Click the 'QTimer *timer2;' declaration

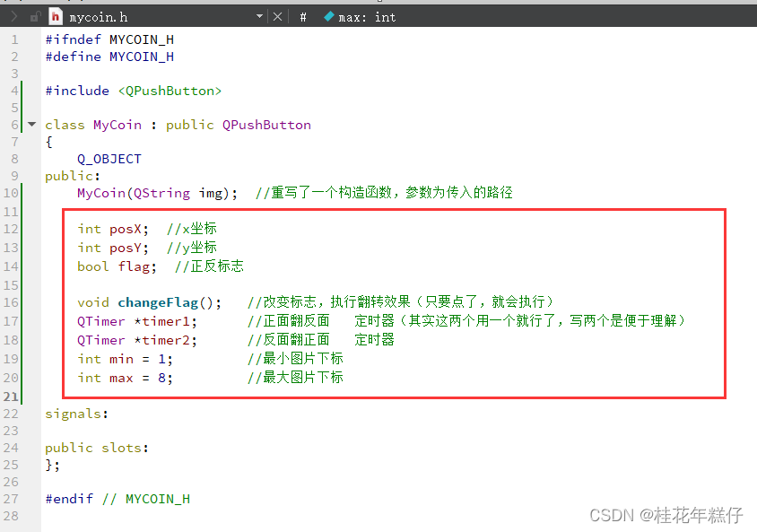[x=137, y=340]
